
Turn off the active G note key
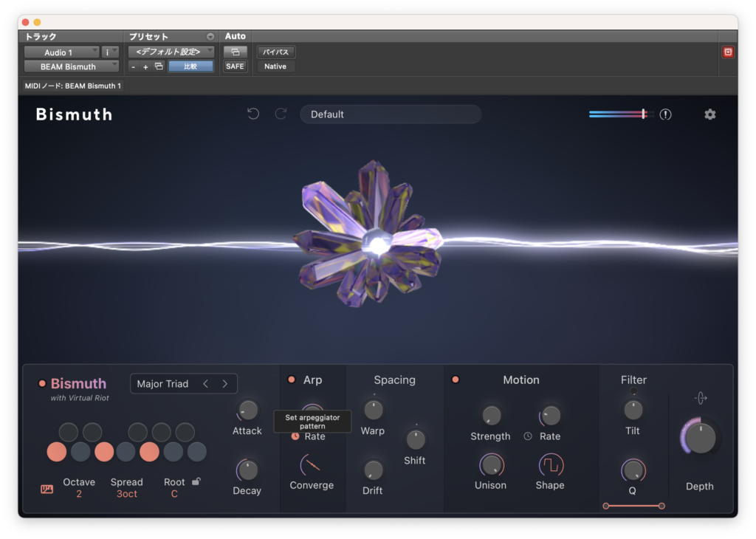[x=149, y=452]
